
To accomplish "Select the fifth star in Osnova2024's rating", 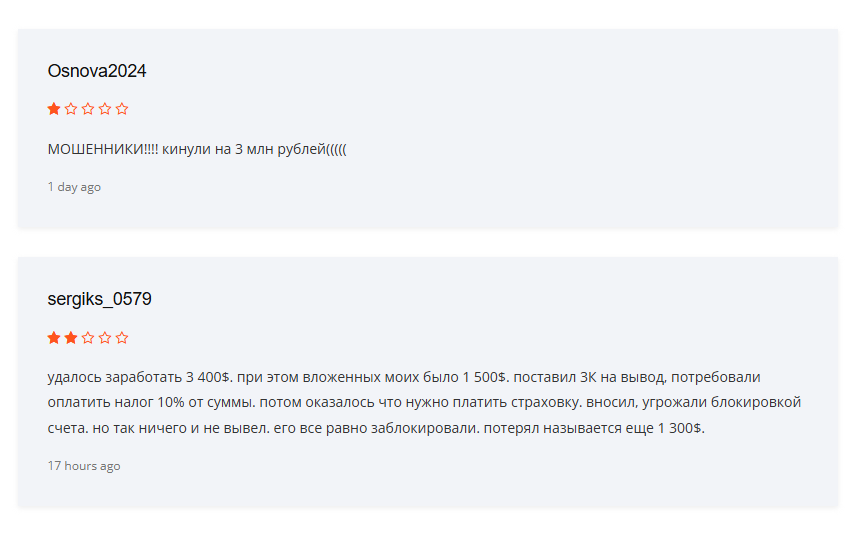I will [122, 109].
